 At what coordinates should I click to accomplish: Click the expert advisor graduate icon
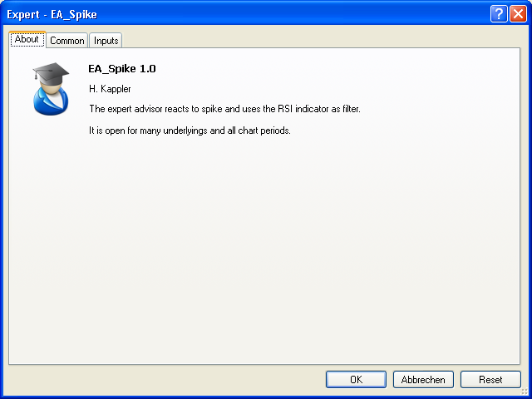[x=51, y=89]
